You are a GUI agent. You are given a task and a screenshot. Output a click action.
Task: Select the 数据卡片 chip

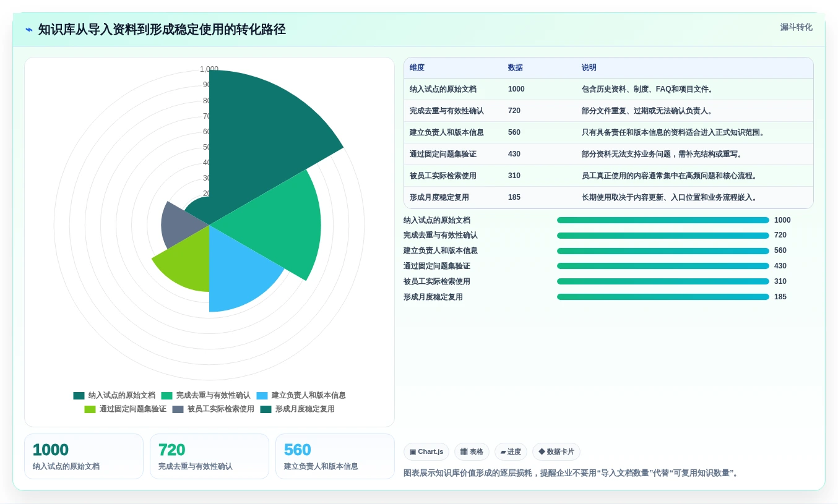tap(556, 452)
